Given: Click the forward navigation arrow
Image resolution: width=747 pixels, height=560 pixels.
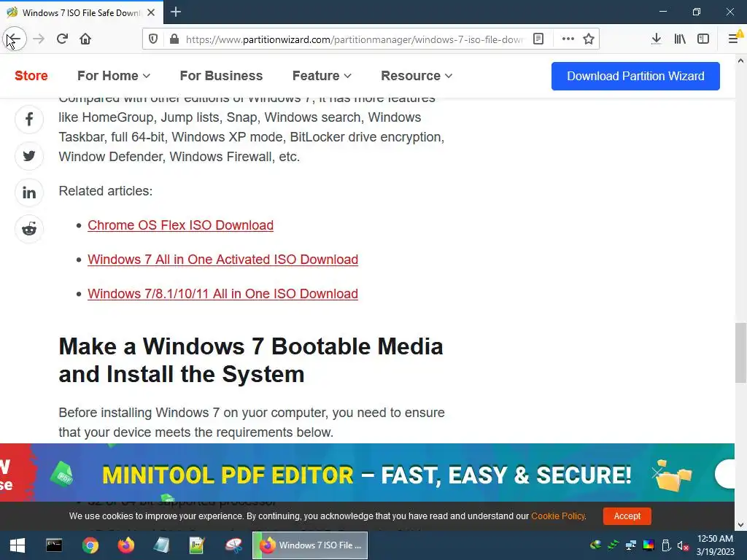Looking at the screenshot, I should click(x=39, y=39).
